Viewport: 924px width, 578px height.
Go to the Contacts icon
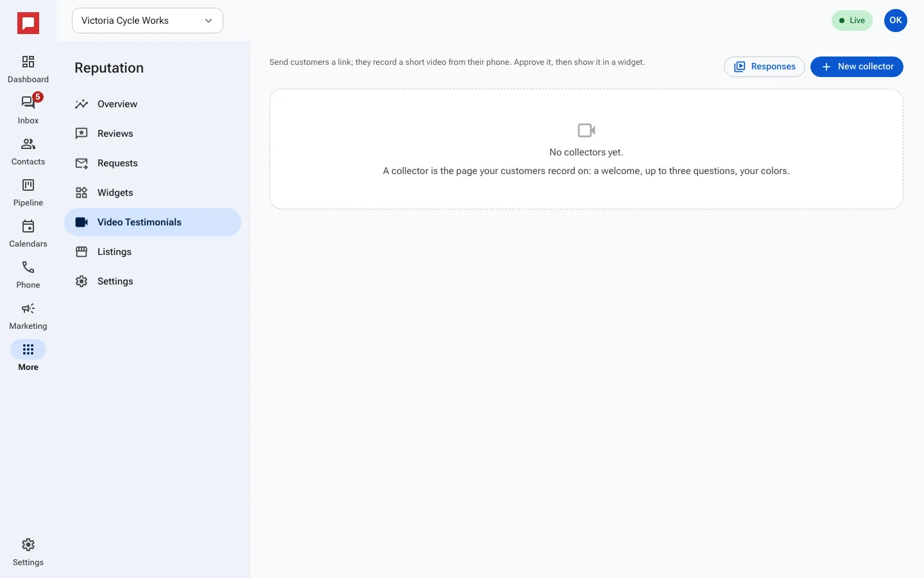[28, 144]
